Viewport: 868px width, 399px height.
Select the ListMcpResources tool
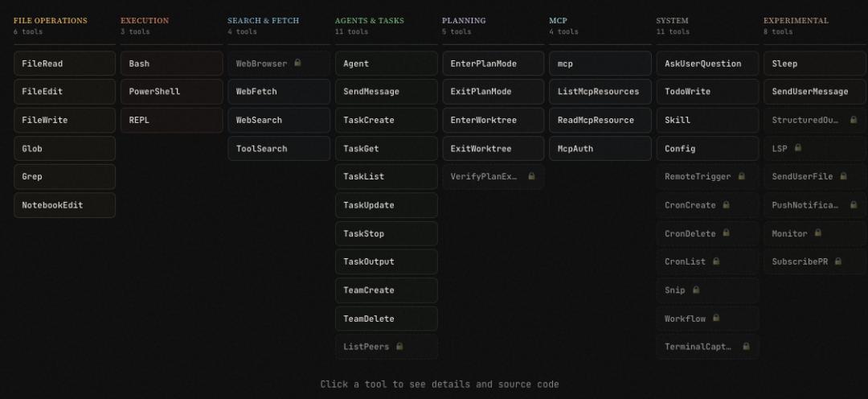(600, 92)
